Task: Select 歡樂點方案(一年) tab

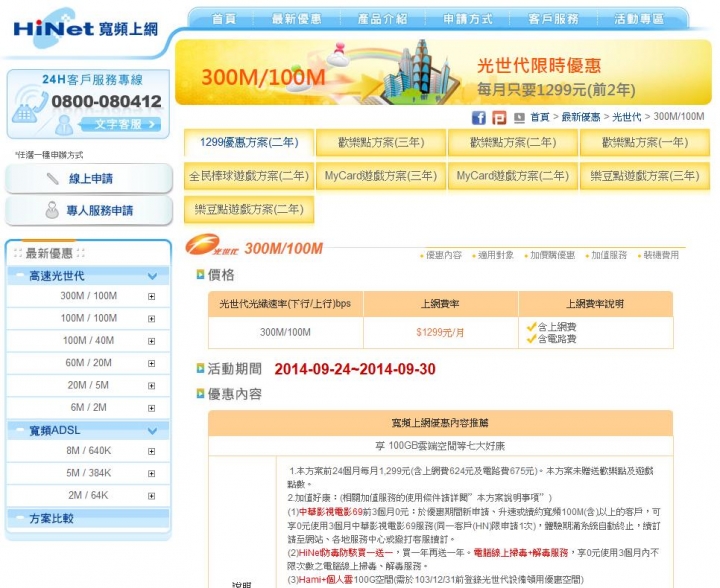Action: click(645, 142)
